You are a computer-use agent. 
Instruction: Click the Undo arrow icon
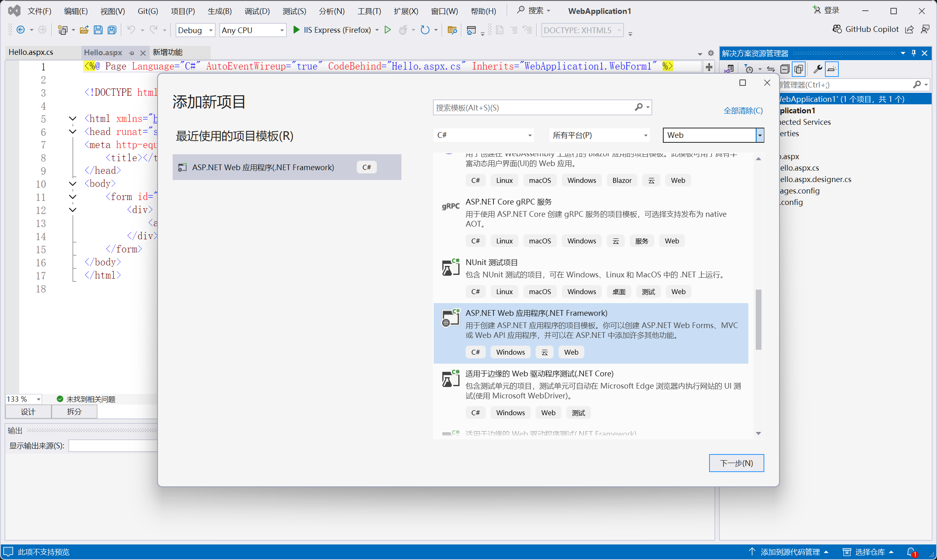point(131,30)
